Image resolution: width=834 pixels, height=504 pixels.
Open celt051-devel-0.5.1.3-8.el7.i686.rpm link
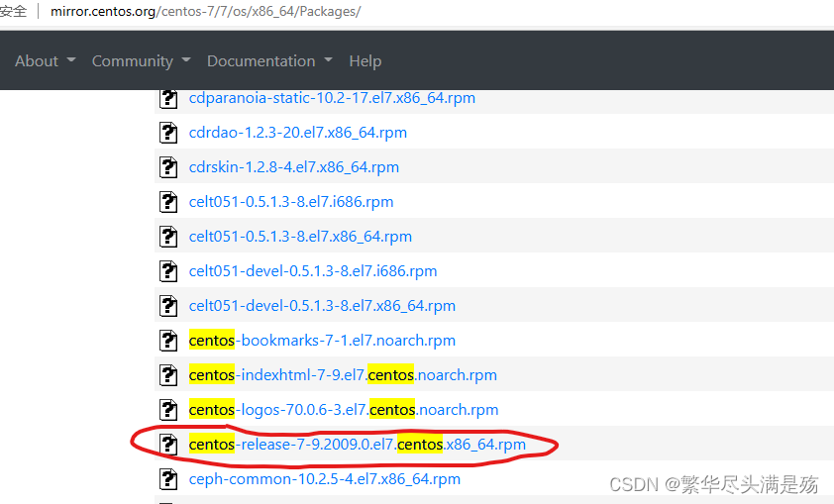[313, 271]
